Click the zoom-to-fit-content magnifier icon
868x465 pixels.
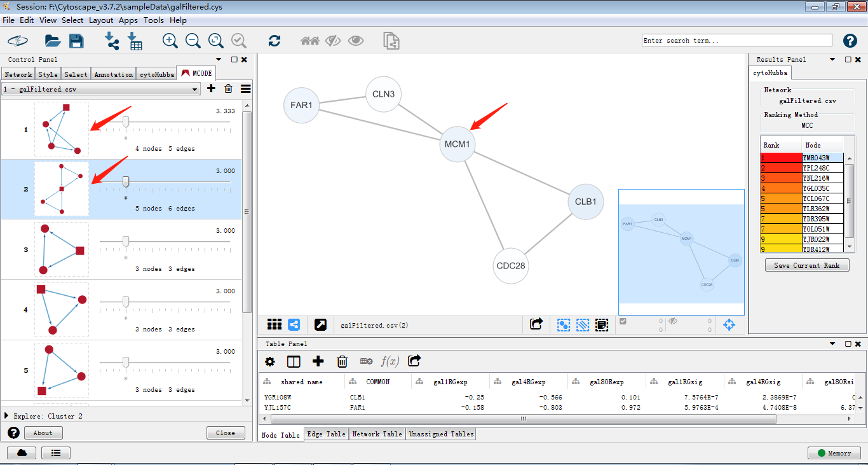pyautogui.click(x=216, y=41)
